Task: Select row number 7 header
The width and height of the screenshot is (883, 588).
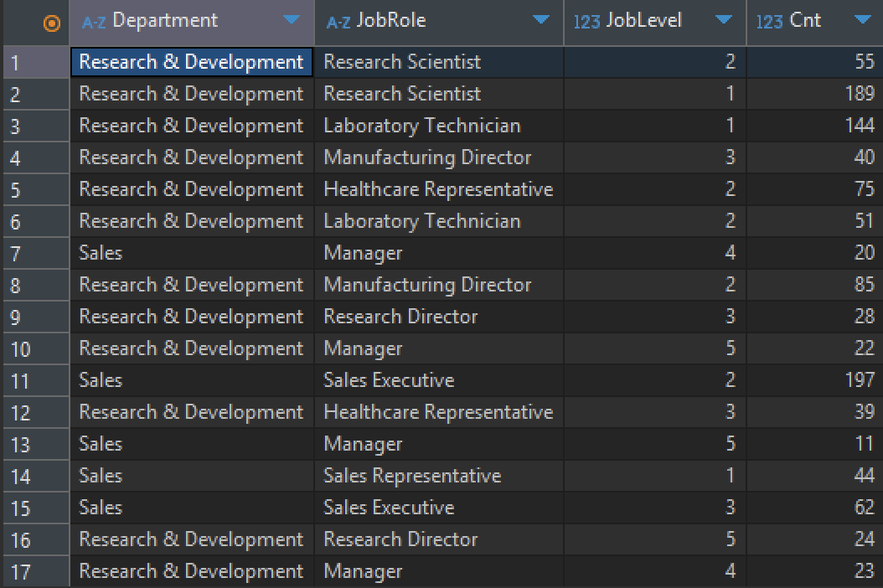Action: point(36,253)
